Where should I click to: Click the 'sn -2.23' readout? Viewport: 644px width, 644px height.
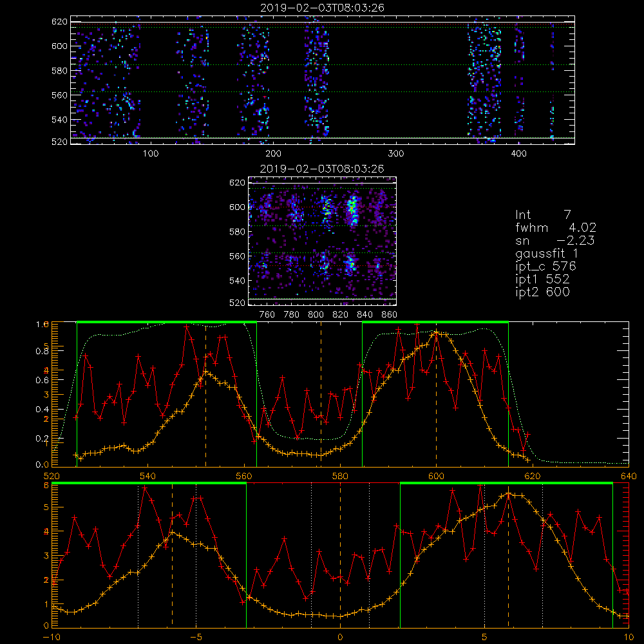pos(555,240)
